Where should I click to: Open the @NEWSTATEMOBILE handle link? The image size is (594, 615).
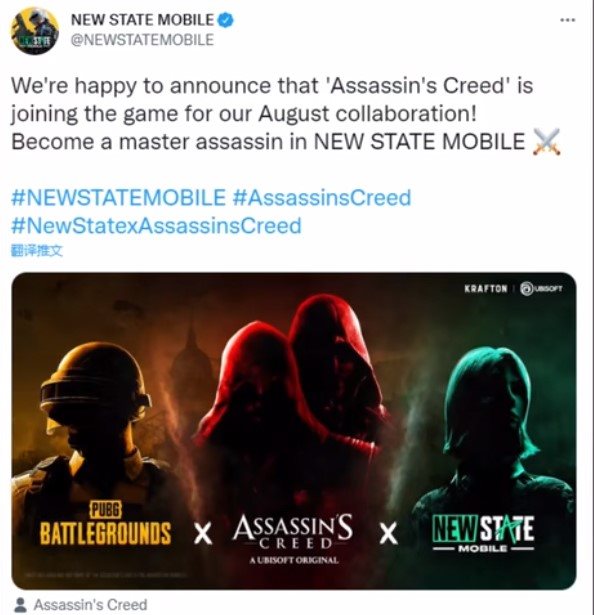pyautogui.click(x=142, y=40)
